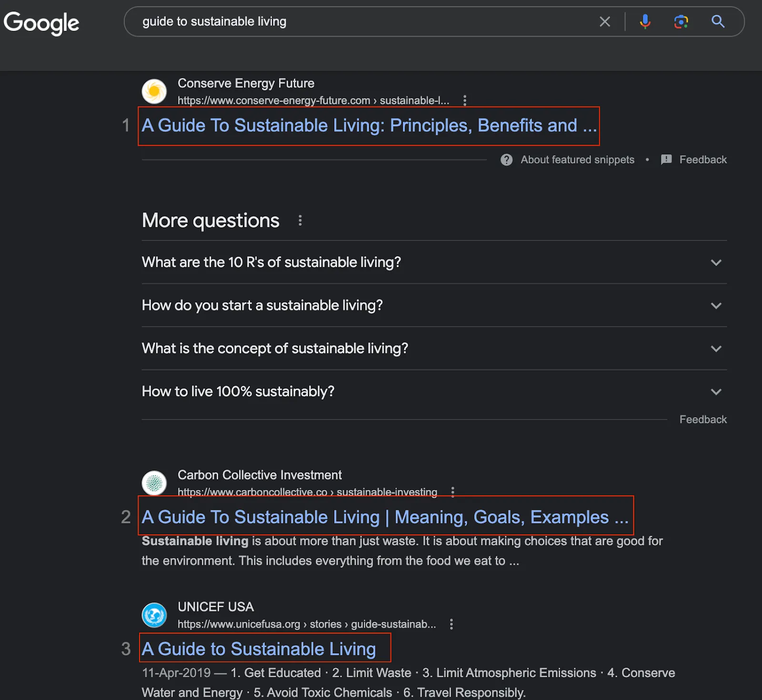Click the Carbon Collective Investment favicon
The width and height of the screenshot is (762, 700).
154,483
